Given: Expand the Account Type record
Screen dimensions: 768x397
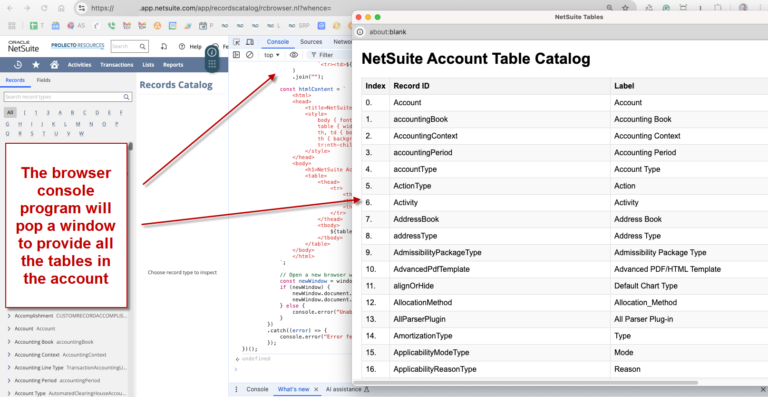Looking at the screenshot, I should pos(9,393).
